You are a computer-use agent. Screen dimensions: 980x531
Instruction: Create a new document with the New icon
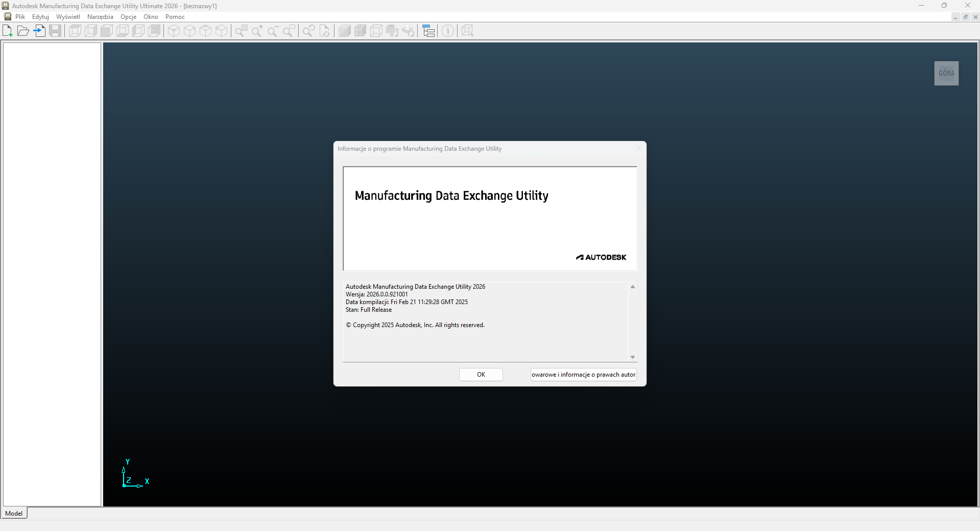tap(8, 31)
